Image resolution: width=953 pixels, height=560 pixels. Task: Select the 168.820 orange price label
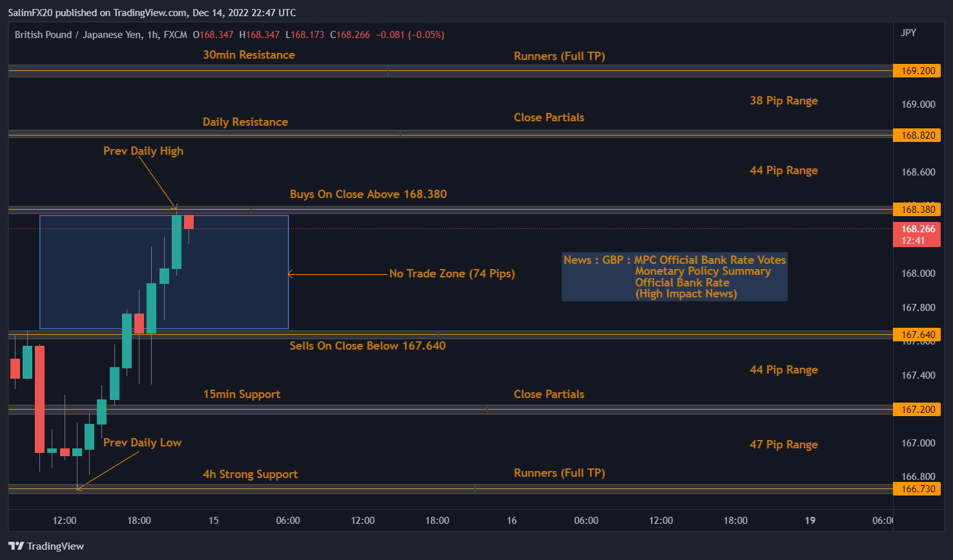[x=917, y=135]
